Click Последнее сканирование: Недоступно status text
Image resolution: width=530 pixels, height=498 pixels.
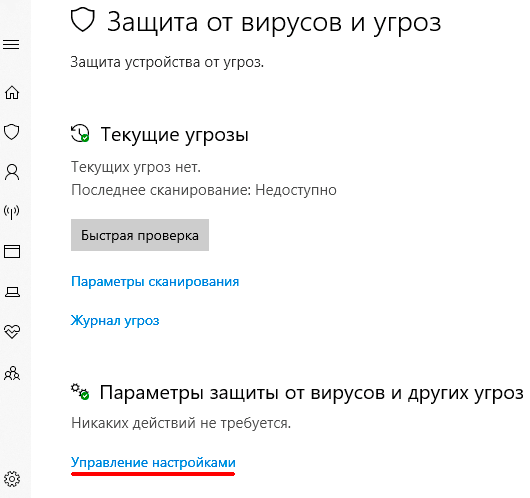click(204, 190)
